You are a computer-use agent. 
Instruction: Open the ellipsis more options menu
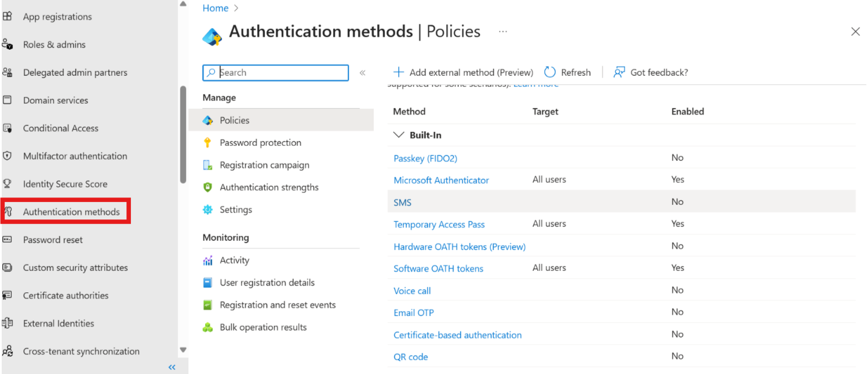(503, 32)
